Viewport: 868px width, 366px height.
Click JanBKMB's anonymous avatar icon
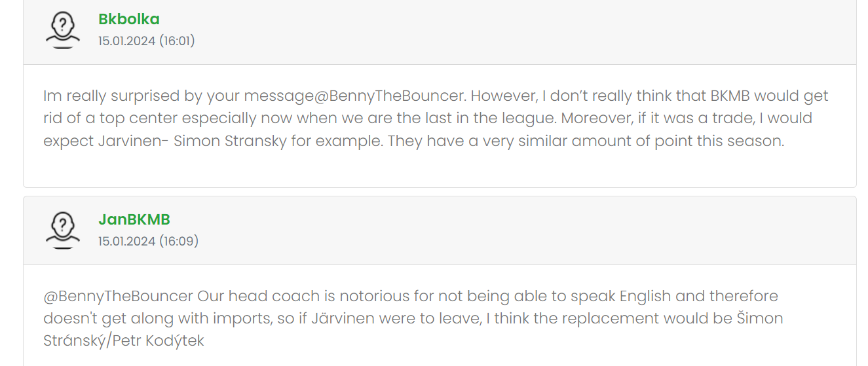pos(62,230)
